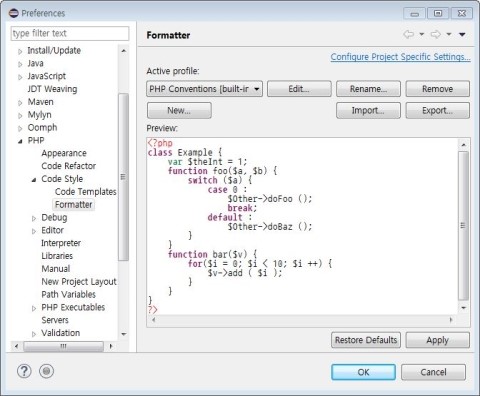Viewport: 480px width, 396px height.
Task: Click tree horizontal scroll left arrow
Action: coord(16,346)
